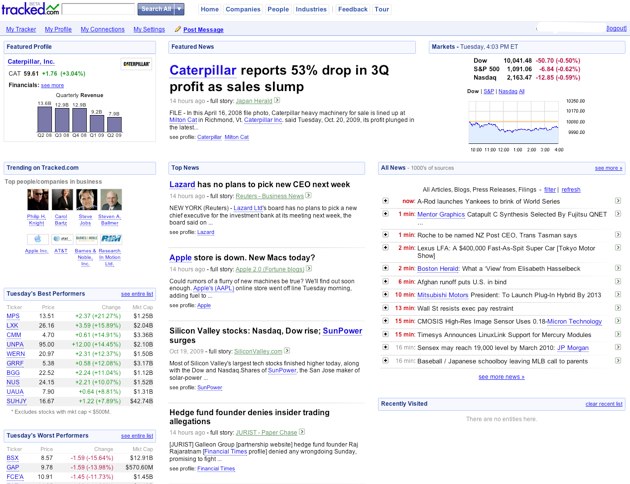Expand the Wall St resists exec pay item
The image size is (630, 484).
click(x=385, y=308)
